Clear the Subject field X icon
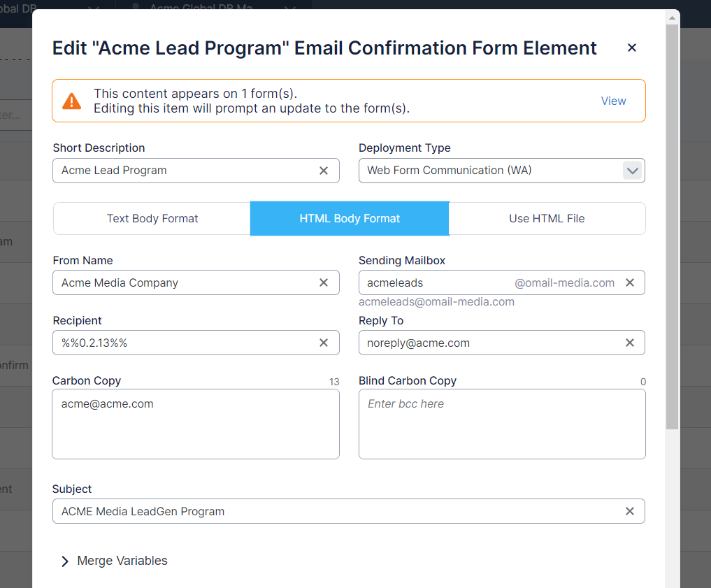Screen dimensions: 711x588 coord(630,511)
